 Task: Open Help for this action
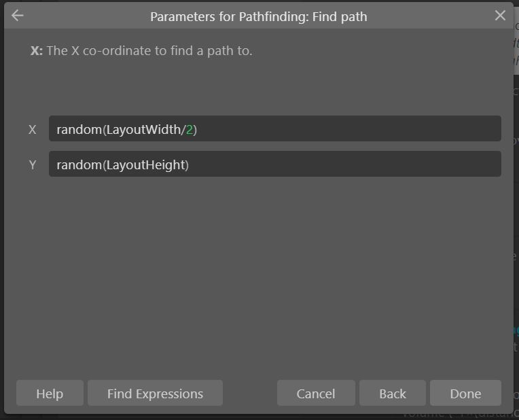pyautogui.click(x=50, y=393)
